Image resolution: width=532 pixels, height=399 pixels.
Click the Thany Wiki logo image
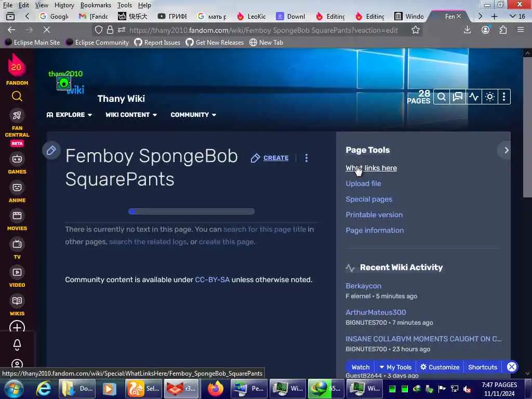click(x=66, y=83)
